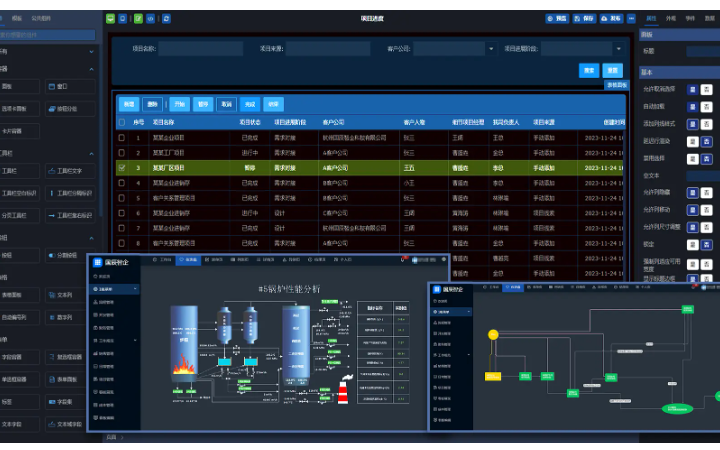Check the checkbox for row 8

(122, 243)
